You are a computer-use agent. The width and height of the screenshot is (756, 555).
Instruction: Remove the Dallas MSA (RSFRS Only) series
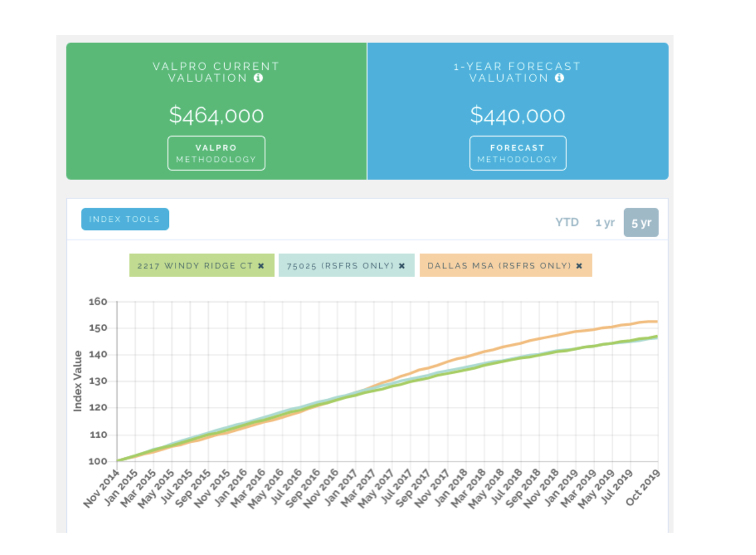coord(579,266)
